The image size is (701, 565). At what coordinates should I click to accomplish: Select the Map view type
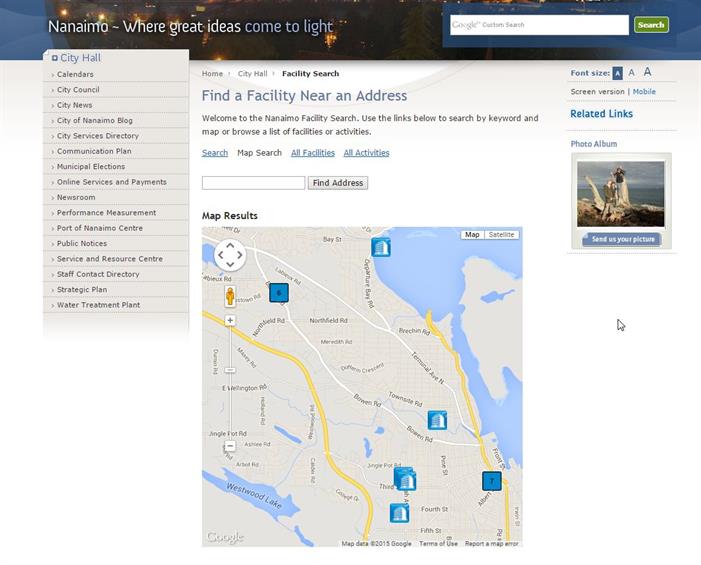pyautogui.click(x=472, y=235)
